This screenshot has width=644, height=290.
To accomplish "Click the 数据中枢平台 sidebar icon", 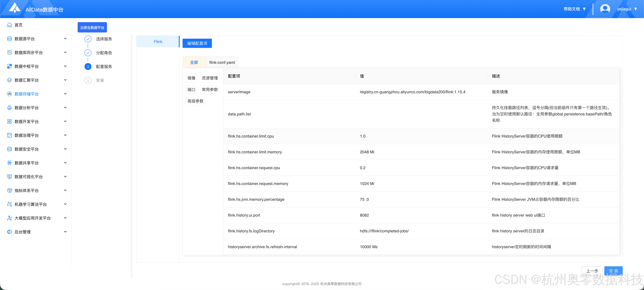I will 9,66.
